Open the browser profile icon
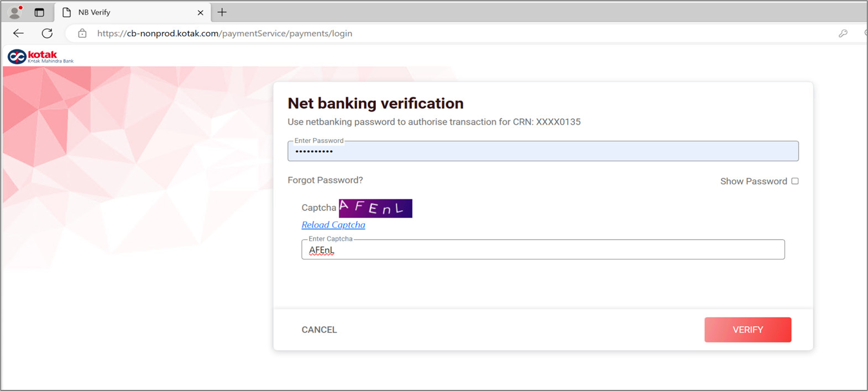 click(15, 12)
